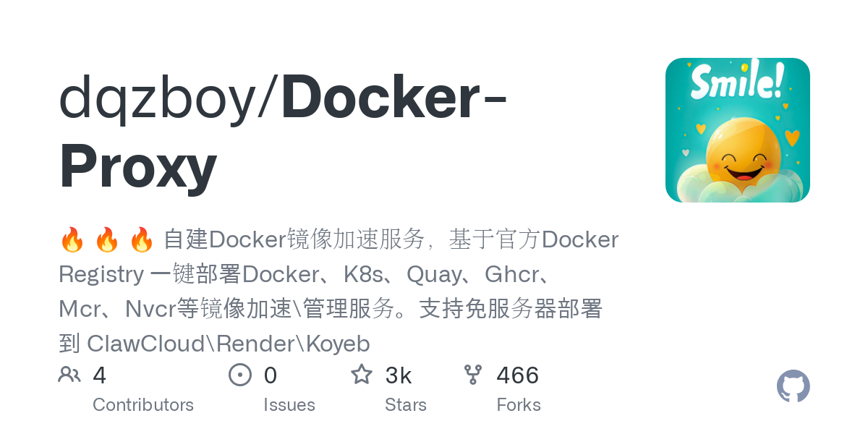
Task: Click the 4 contributors count
Action: (x=100, y=375)
